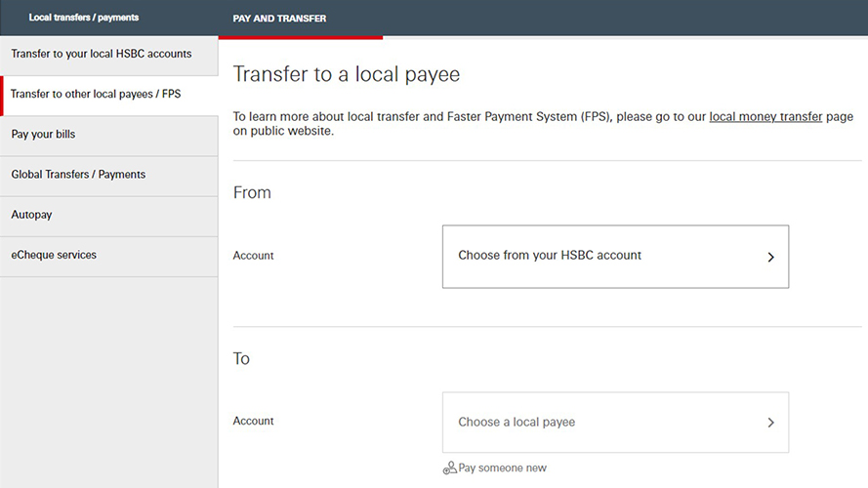Image resolution: width=868 pixels, height=488 pixels.
Task: Switch to the PAY AND TRANSFER tab
Action: (279, 19)
